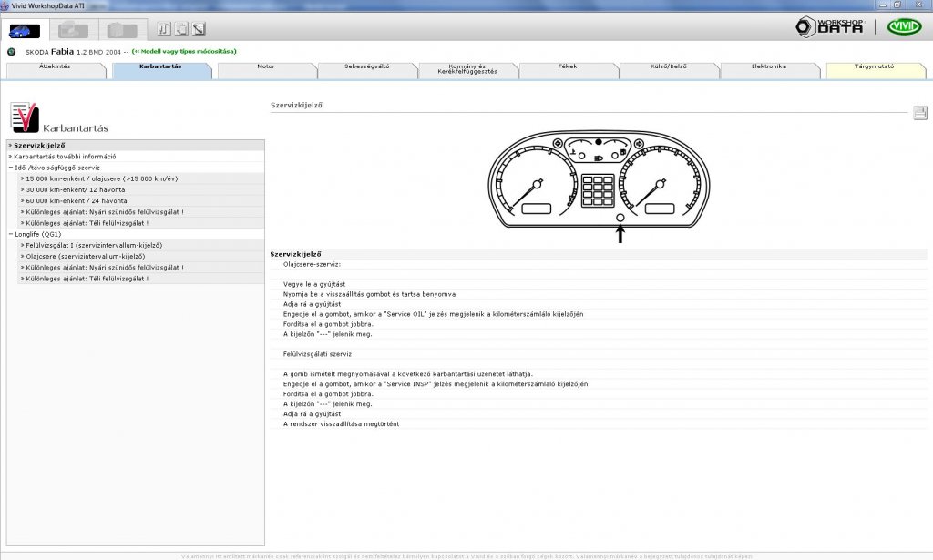Click the green Vivid logo

point(904,26)
